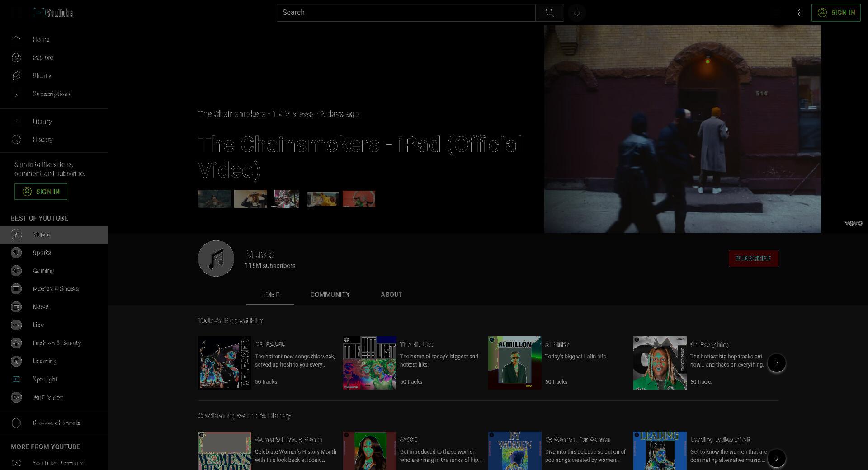Select fifth red thumbnail under video title

(359, 199)
